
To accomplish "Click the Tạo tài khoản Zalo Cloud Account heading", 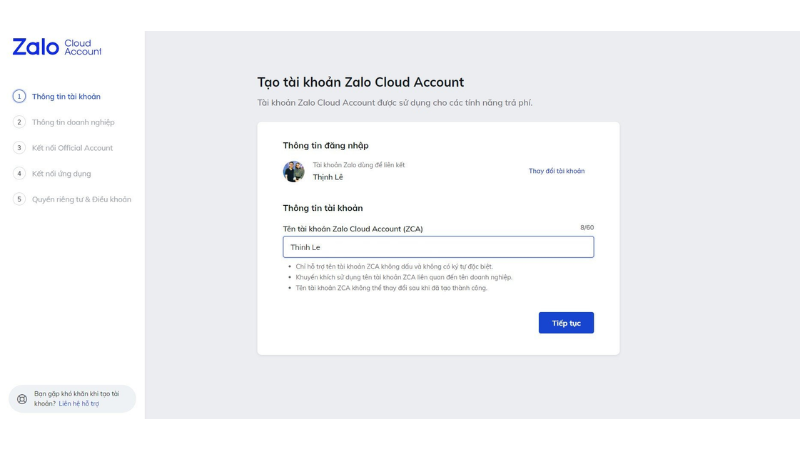I will [361, 82].
